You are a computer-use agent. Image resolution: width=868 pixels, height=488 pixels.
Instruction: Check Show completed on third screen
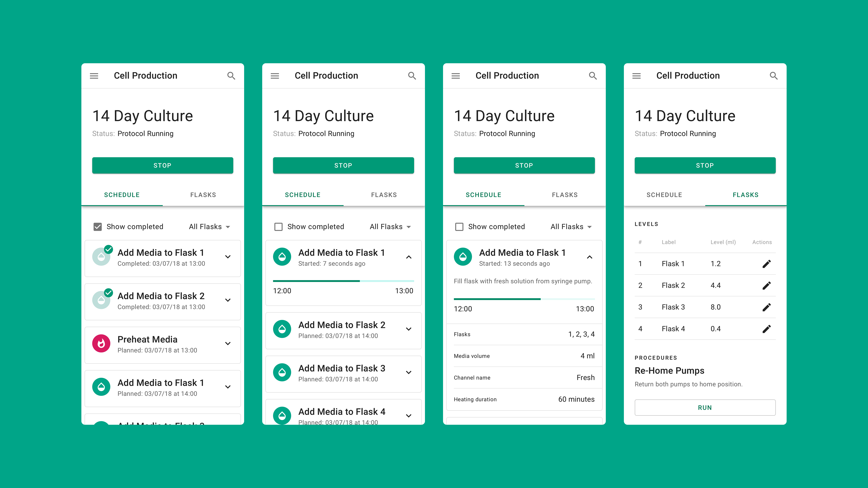click(x=459, y=227)
